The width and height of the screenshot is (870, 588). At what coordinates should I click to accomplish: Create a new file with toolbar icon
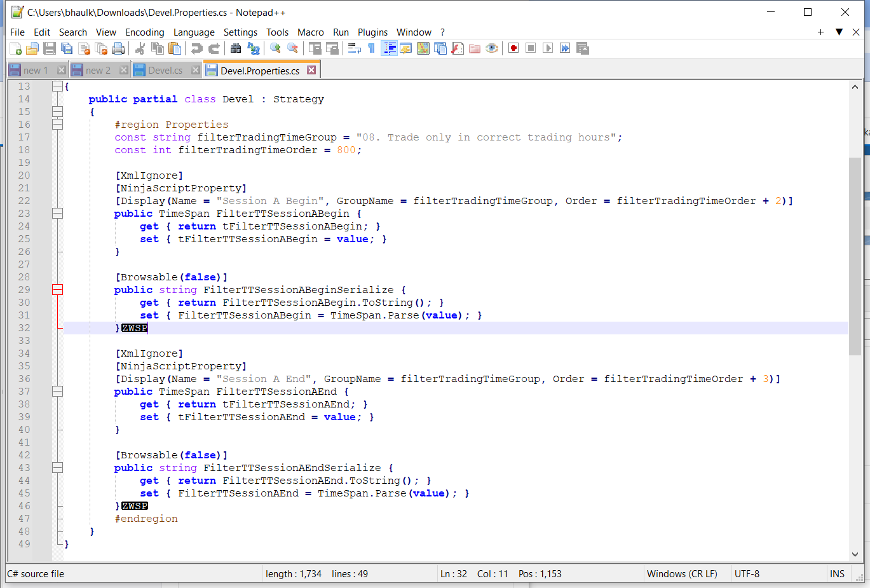coord(16,48)
